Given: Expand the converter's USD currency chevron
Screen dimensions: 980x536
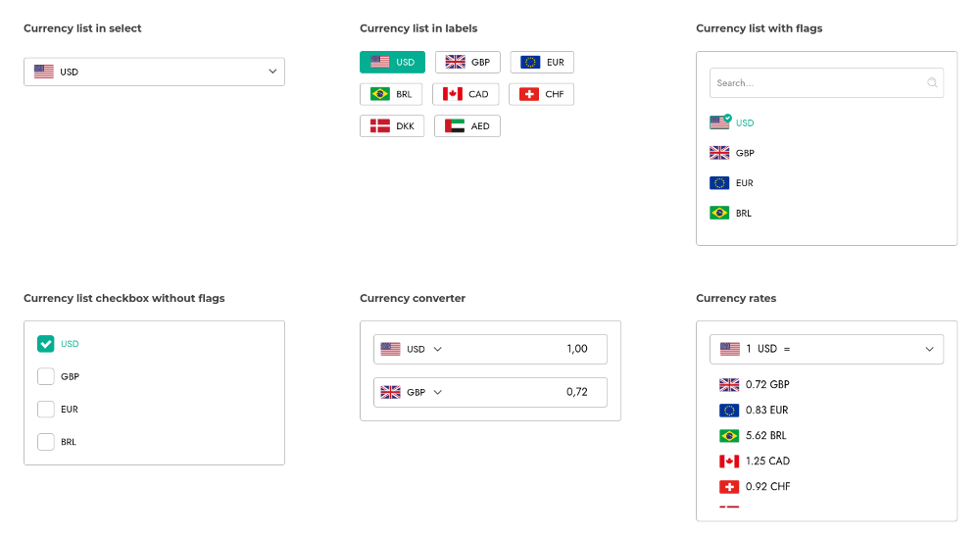Looking at the screenshot, I should click(x=438, y=349).
